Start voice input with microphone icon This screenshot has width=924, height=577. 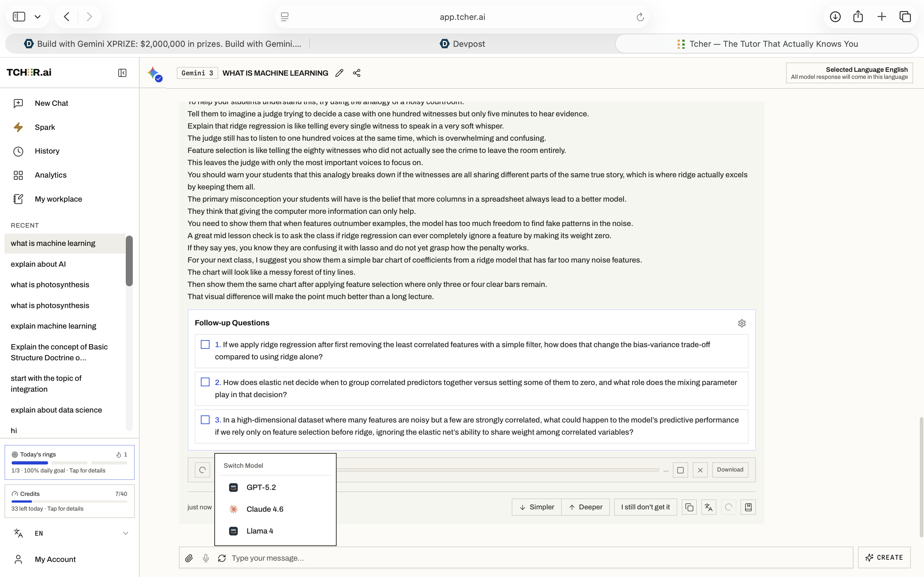206,558
